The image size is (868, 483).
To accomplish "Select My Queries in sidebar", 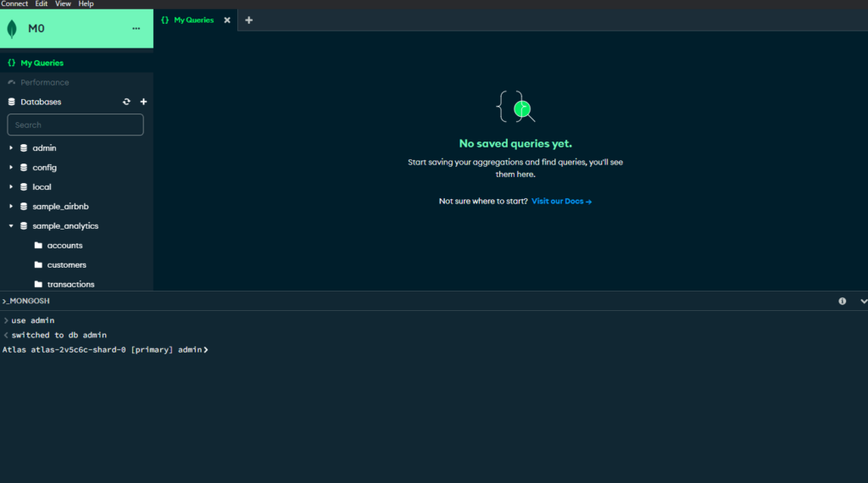I will [x=76, y=63].
